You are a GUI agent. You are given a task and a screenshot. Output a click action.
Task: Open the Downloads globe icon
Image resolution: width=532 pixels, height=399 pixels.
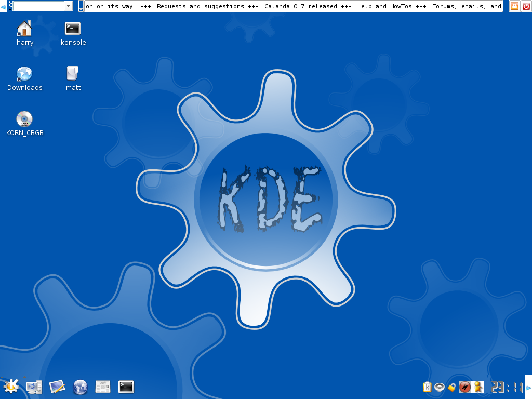pyautogui.click(x=24, y=74)
